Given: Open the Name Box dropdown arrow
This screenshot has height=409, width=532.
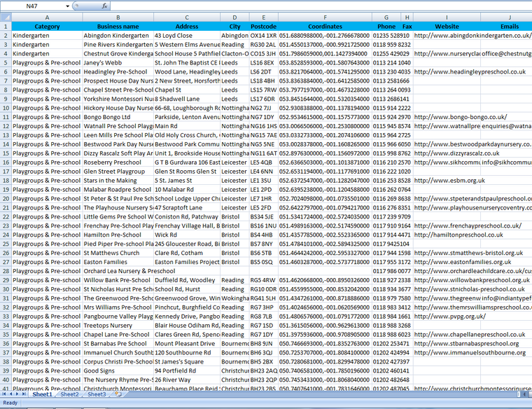Looking at the screenshot, I should [67, 6].
